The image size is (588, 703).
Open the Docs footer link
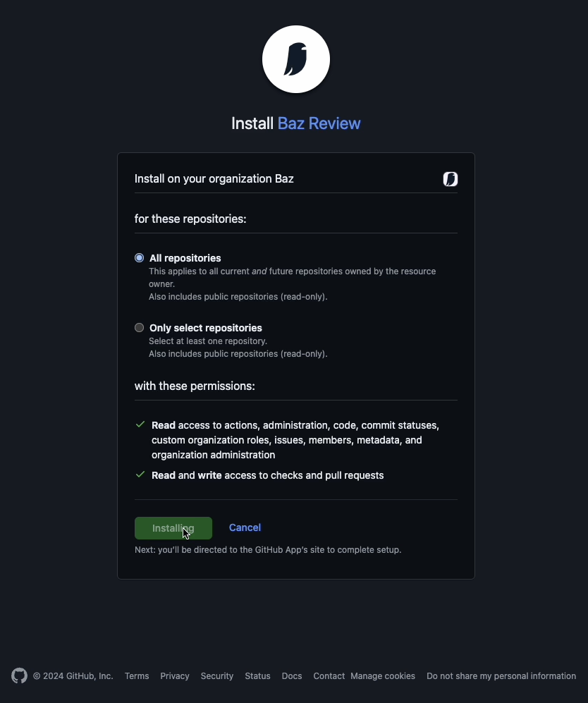292,676
